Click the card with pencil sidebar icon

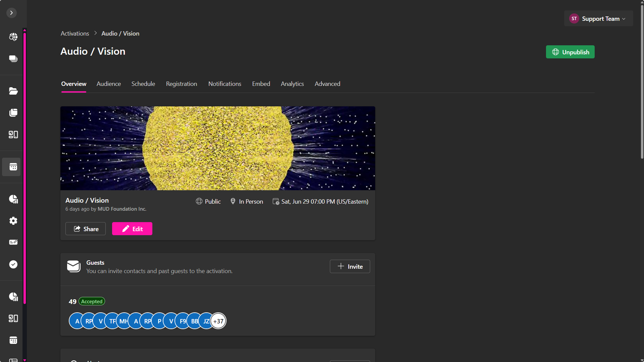[13, 242]
